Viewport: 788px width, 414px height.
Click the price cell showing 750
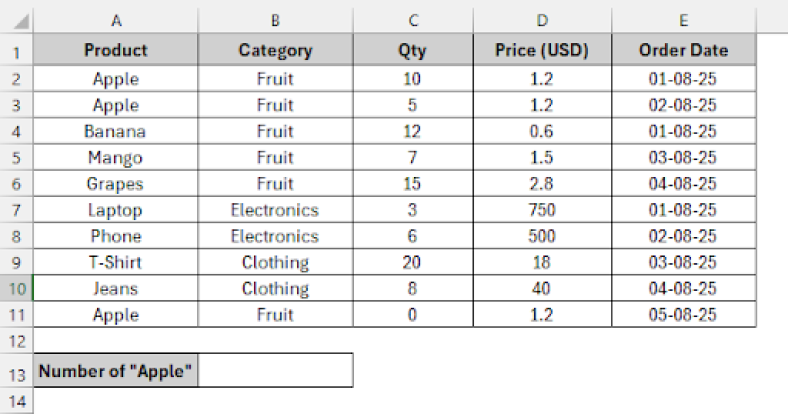[x=541, y=210]
